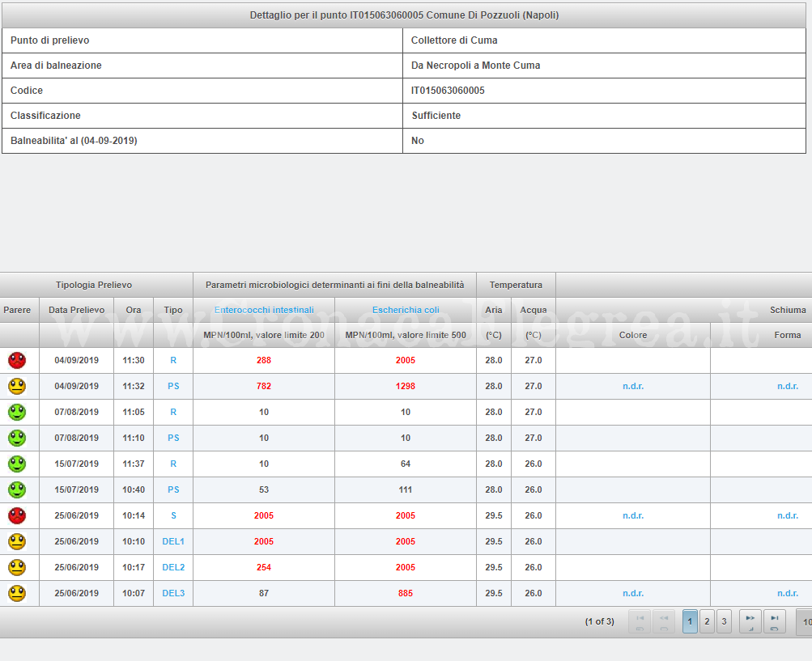Viewport: 812px width, 661px height.
Task: Click the Da Necropoli a Monte Cuma value
Action: pos(475,66)
